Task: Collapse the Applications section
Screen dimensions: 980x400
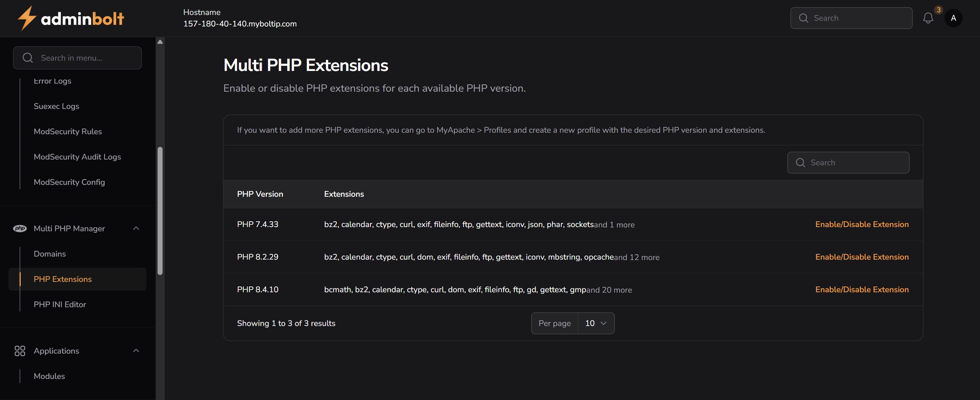Action: coord(136,351)
